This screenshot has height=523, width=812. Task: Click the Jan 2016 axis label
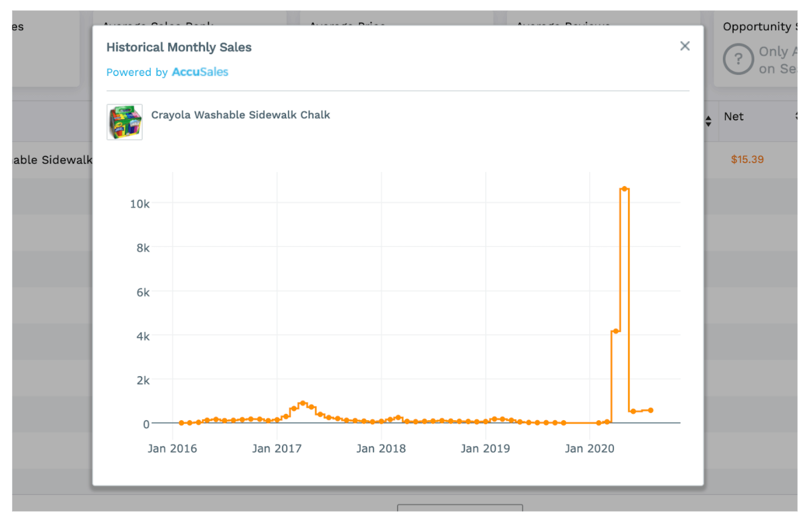pos(172,449)
